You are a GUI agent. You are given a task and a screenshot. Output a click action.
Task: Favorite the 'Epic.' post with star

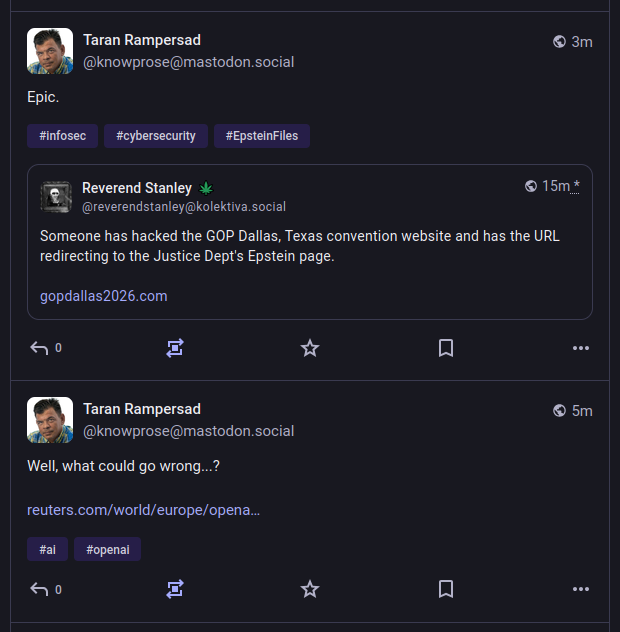310,348
